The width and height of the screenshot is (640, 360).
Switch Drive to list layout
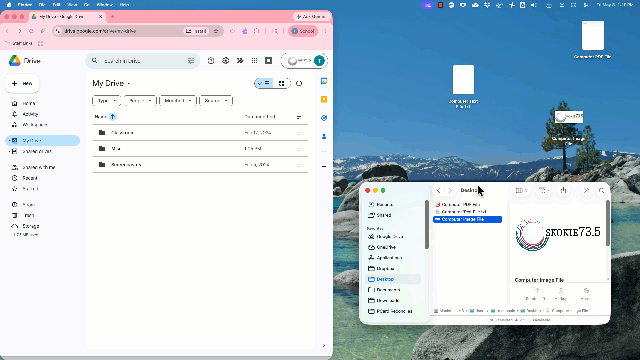pyautogui.click(x=264, y=83)
